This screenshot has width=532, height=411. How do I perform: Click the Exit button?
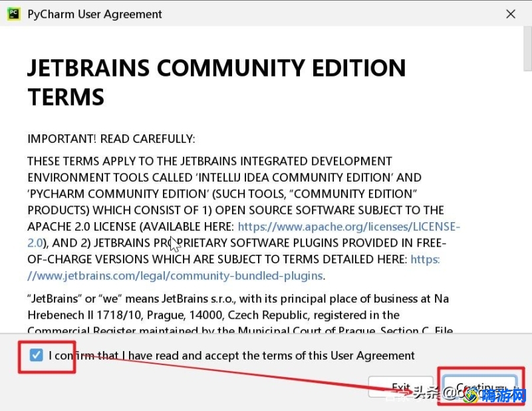coord(401,386)
